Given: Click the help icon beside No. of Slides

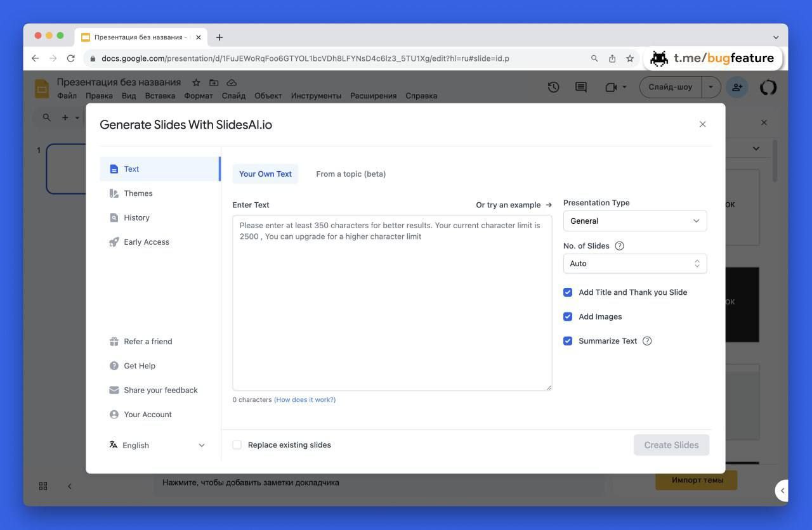Looking at the screenshot, I should point(620,246).
